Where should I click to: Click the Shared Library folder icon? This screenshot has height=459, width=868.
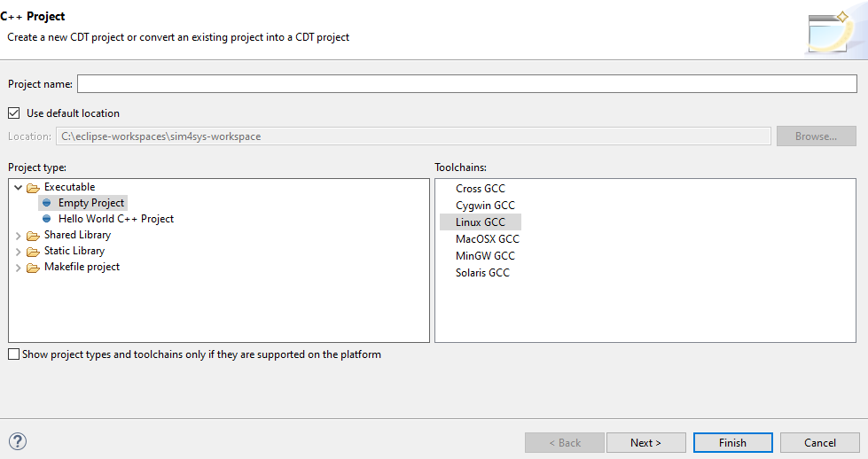[33, 236]
